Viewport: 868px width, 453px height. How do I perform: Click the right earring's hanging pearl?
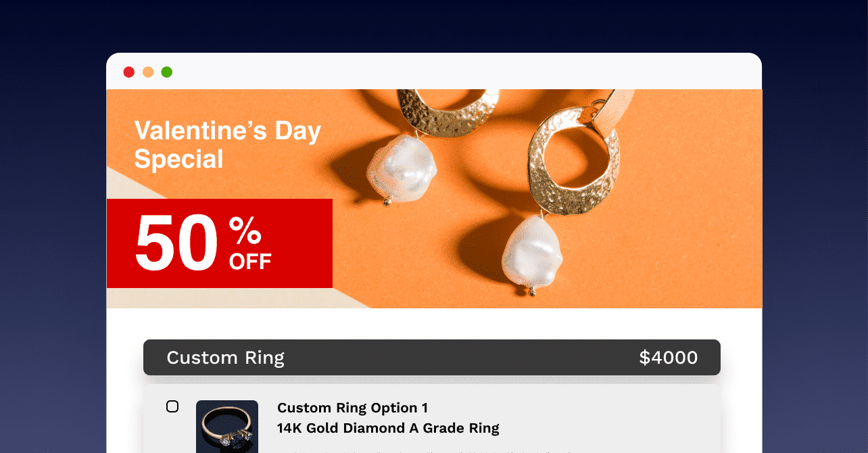(x=533, y=254)
